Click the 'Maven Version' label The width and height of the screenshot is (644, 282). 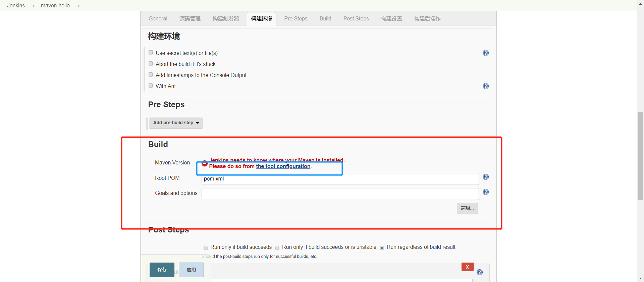(x=172, y=163)
